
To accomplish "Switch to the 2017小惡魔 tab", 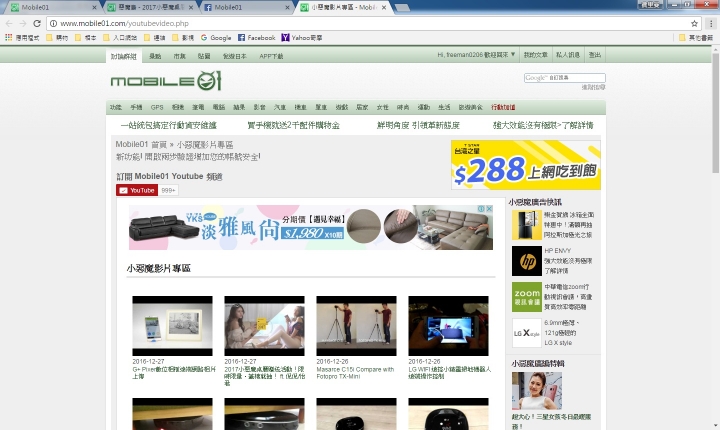I will (149, 7).
